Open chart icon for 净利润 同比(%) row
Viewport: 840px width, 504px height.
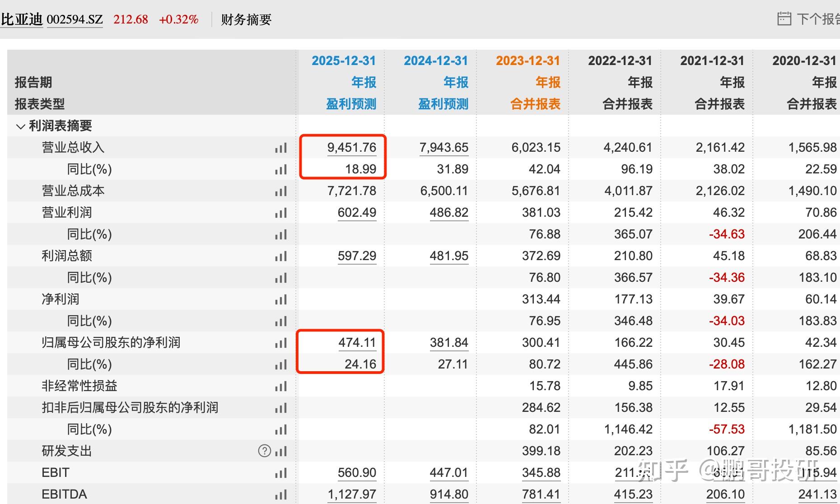coord(281,321)
